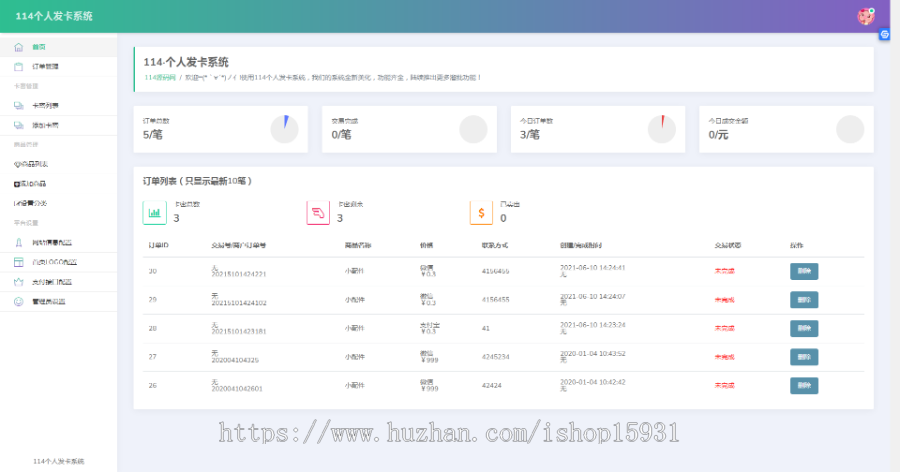Click the homepage LOGO config layout icon
The width and height of the screenshot is (900, 472).
(18, 262)
